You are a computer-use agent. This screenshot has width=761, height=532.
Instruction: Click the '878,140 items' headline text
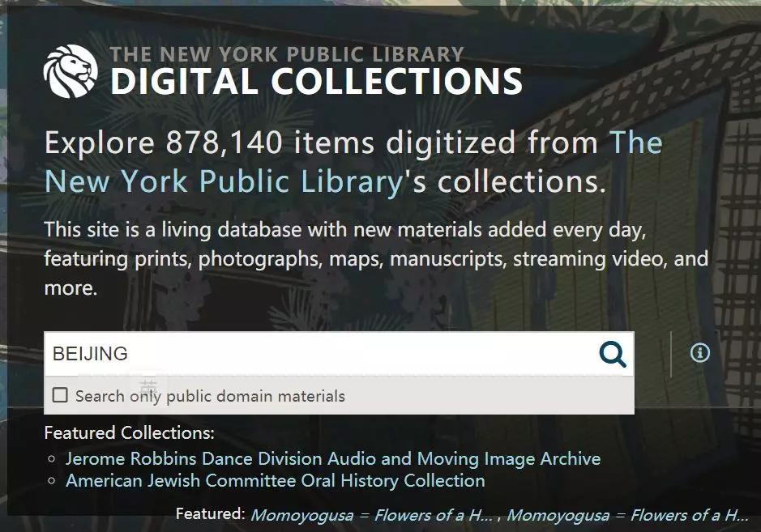click(x=271, y=143)
